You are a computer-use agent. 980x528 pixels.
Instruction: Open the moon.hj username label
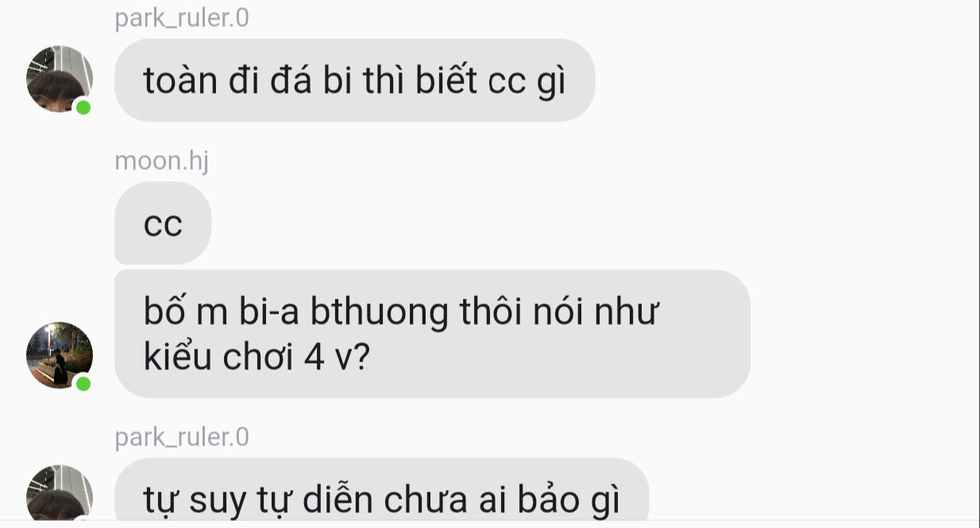[x=162, y=161]
